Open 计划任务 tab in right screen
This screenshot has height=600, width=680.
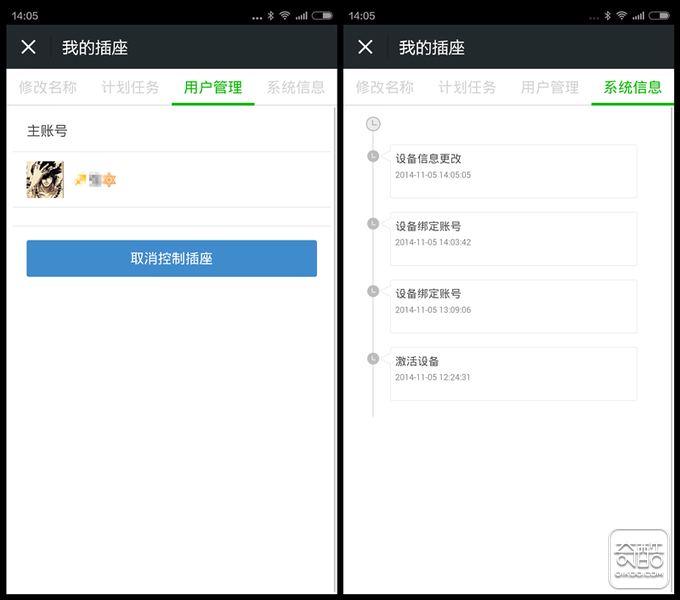click(467, 87)
